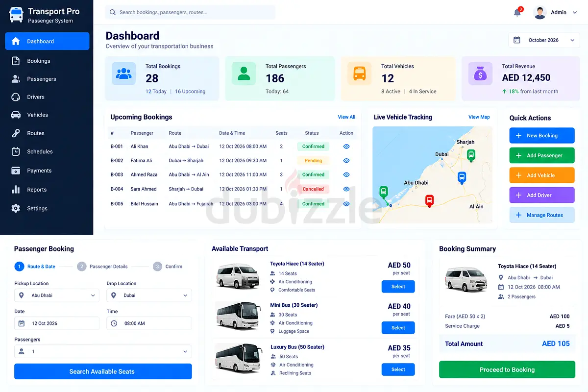Click Search Available Seats

tap(103, 371)
